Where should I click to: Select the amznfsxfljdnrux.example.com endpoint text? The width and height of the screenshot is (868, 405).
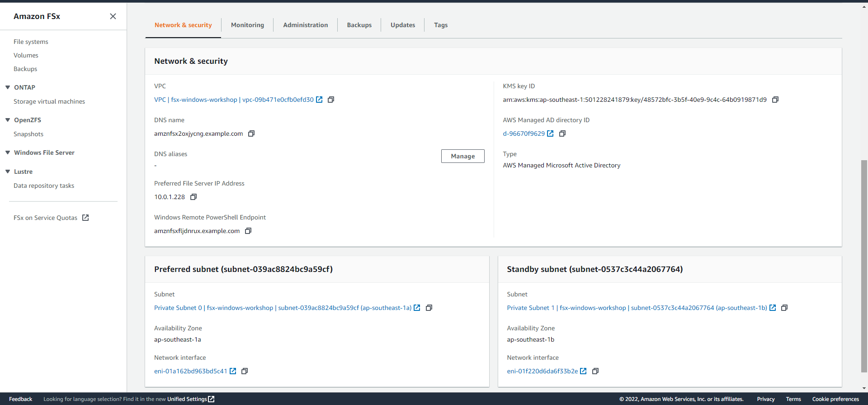click(x=197, y=231)
